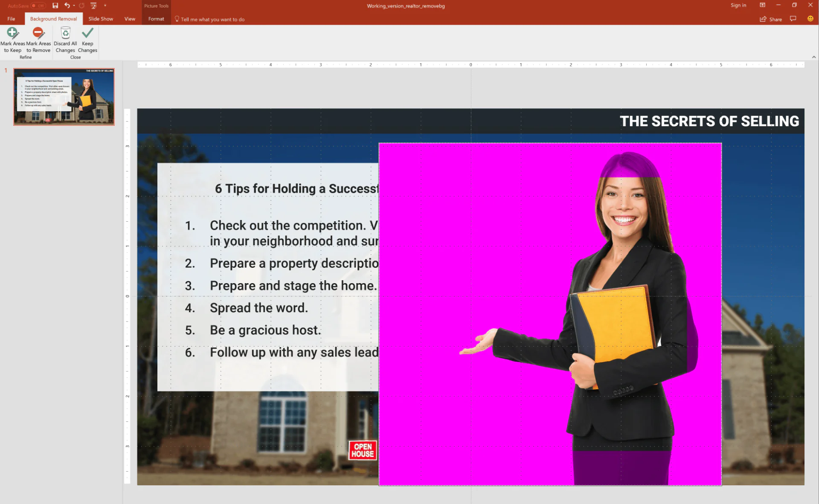Click Tell me what you want to do
Screen dimensions: 819x504
[209, 19]
